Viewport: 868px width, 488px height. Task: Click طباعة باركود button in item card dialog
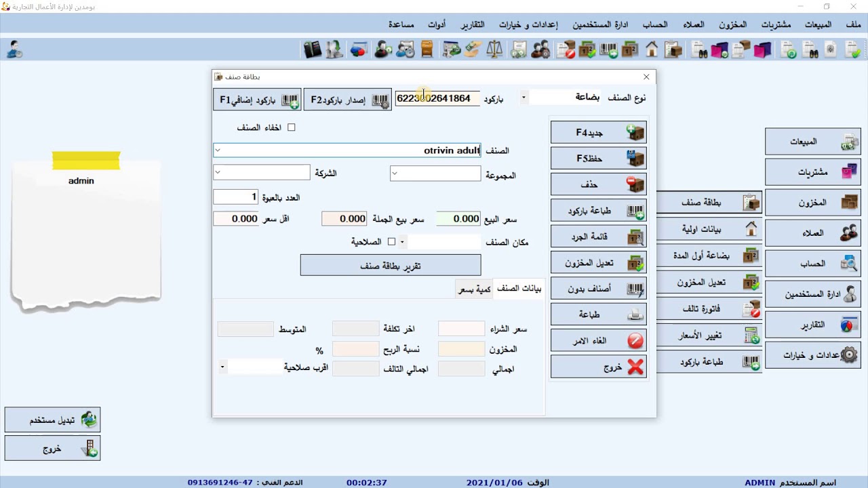click(599, 211)
